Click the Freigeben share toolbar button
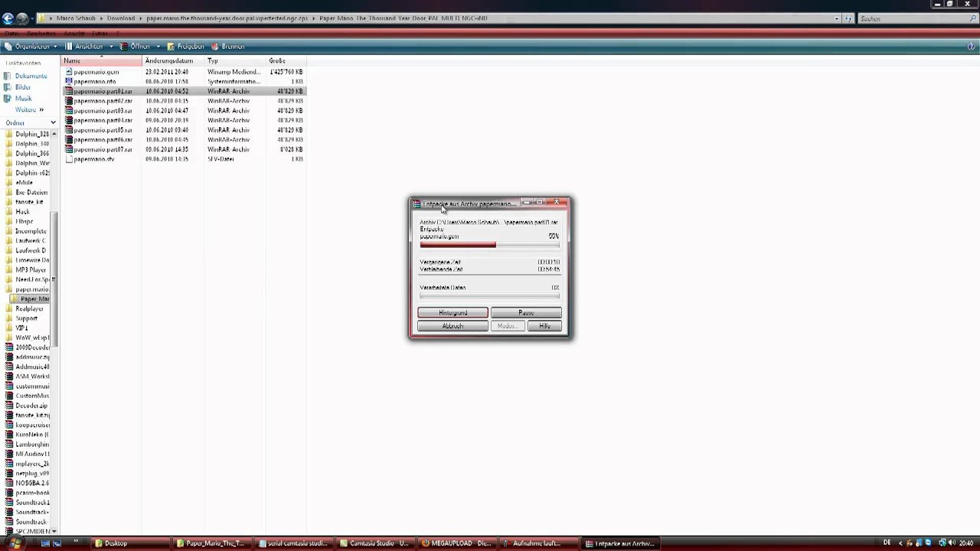 coord(186,47)
